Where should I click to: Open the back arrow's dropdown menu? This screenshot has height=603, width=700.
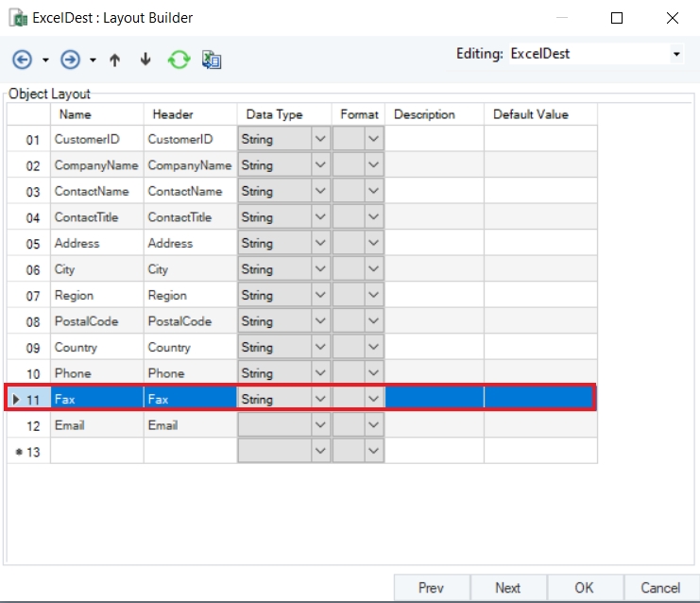[x=45, y=60]
